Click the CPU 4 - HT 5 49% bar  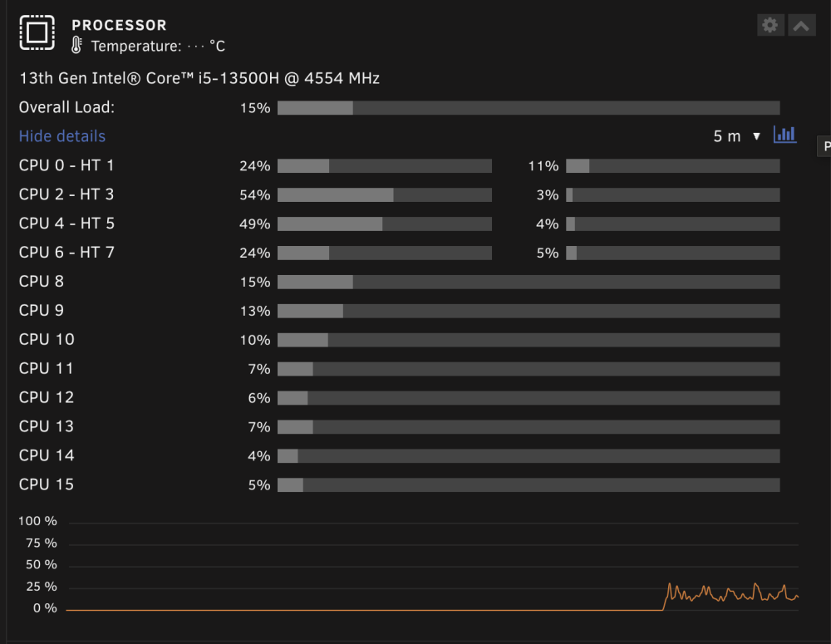pos(385,224)
